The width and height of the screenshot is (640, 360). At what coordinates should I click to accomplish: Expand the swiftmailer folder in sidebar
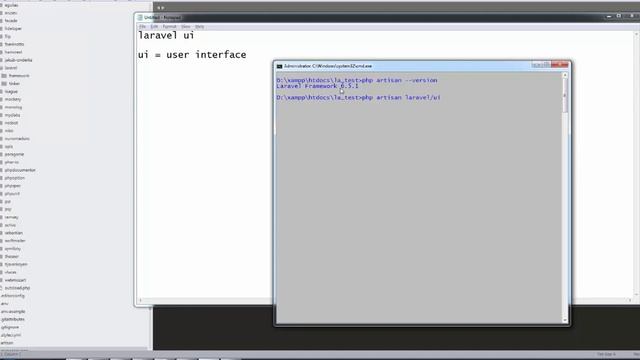(15, 241)
